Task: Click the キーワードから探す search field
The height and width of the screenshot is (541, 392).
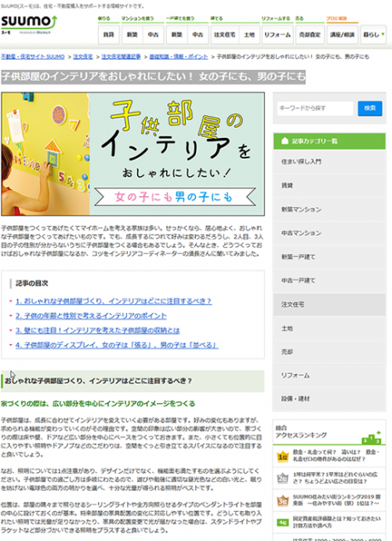Action: point(315,108)
